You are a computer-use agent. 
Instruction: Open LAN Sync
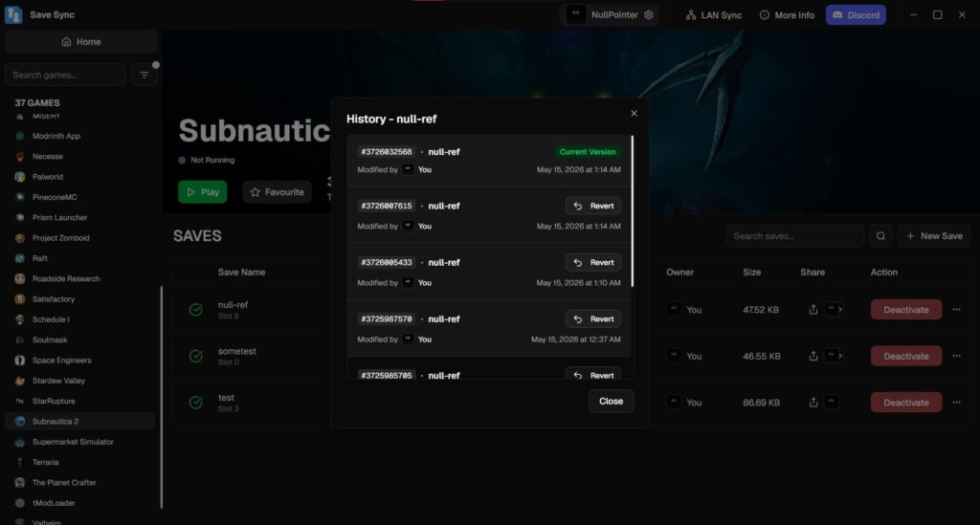(x=714, y=15)
